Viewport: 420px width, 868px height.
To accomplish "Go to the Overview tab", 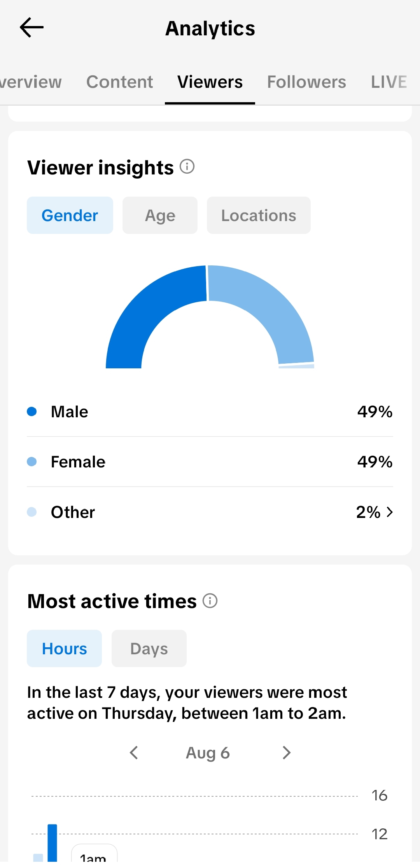I will 31,82.
